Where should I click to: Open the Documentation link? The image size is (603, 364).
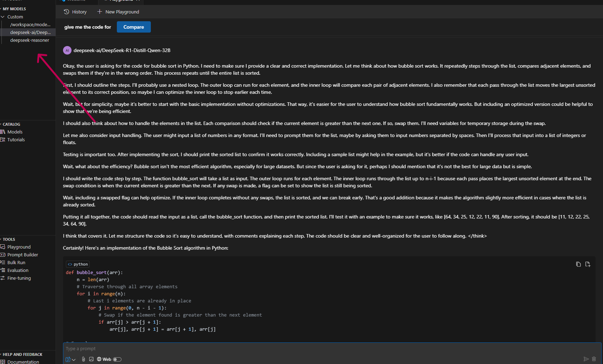(24, 362)
